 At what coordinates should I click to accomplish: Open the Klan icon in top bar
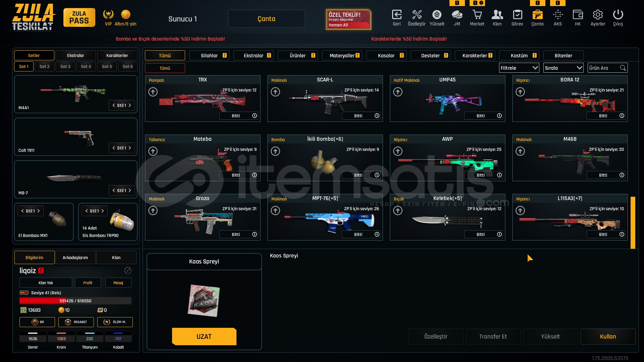point(497,15)
